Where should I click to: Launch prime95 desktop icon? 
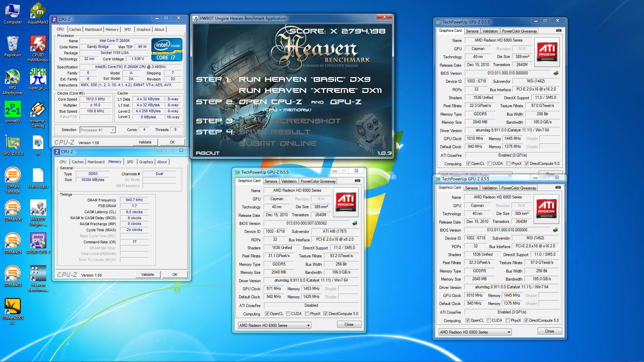(13, 112)
